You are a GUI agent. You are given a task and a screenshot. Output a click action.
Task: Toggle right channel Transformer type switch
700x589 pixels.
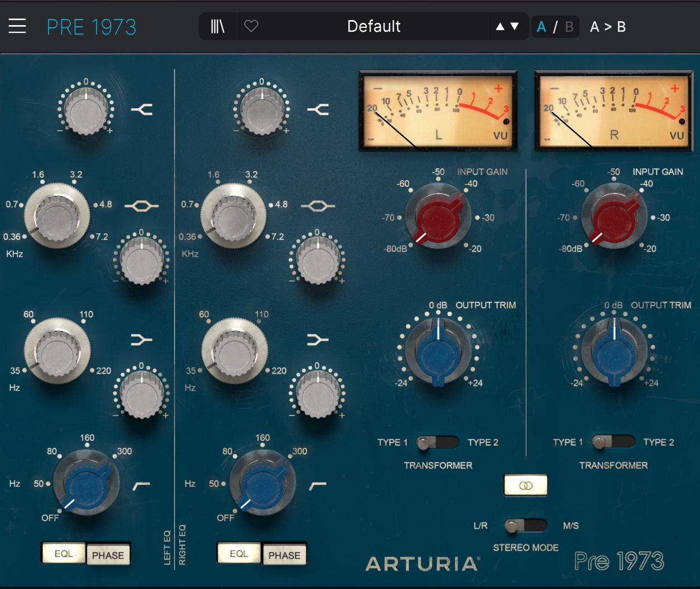pos(613,443)
